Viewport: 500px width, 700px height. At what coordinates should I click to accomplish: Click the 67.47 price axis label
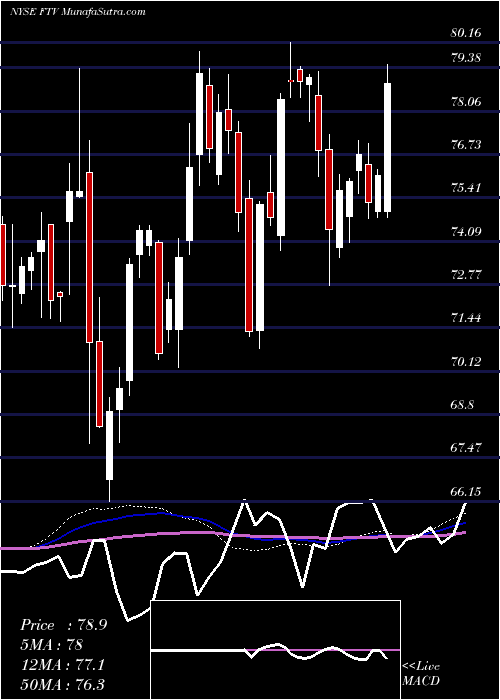tap(467, 448)
